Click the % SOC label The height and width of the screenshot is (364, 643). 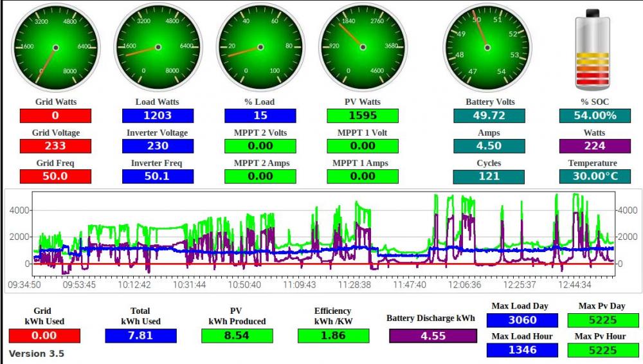(x=595, y=102)
